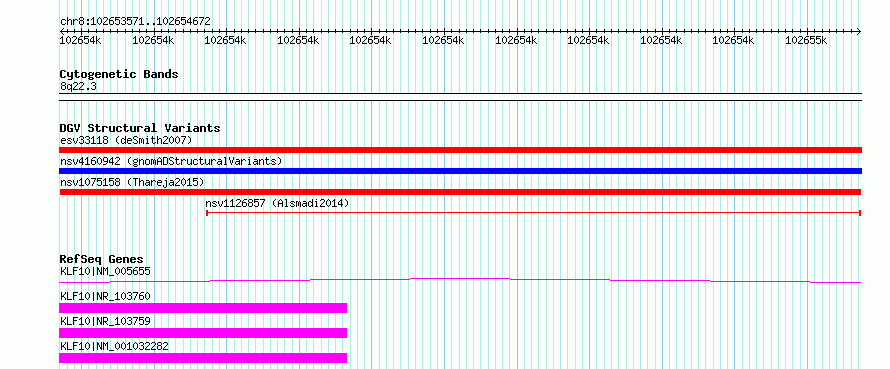Open the nsv1075158 (Thareja2015) label

pyautogui.click(x=132, y=182)
